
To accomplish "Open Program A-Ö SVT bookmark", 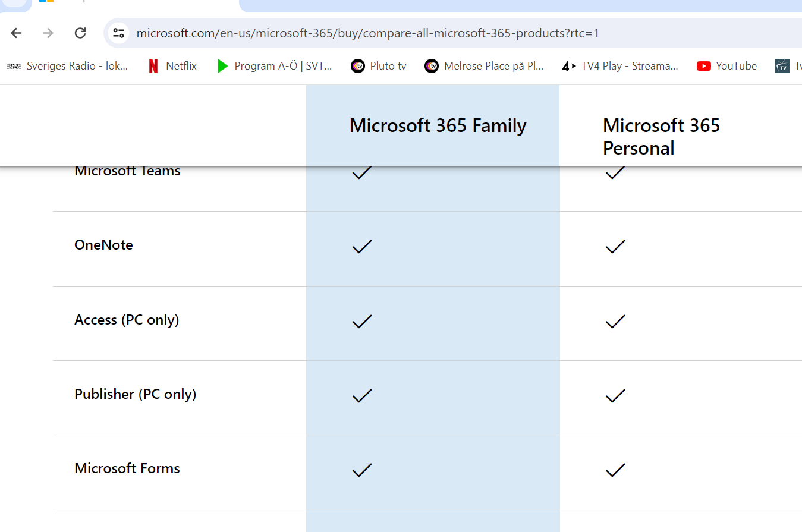I will pyautogui.click(x=274, y=66).
